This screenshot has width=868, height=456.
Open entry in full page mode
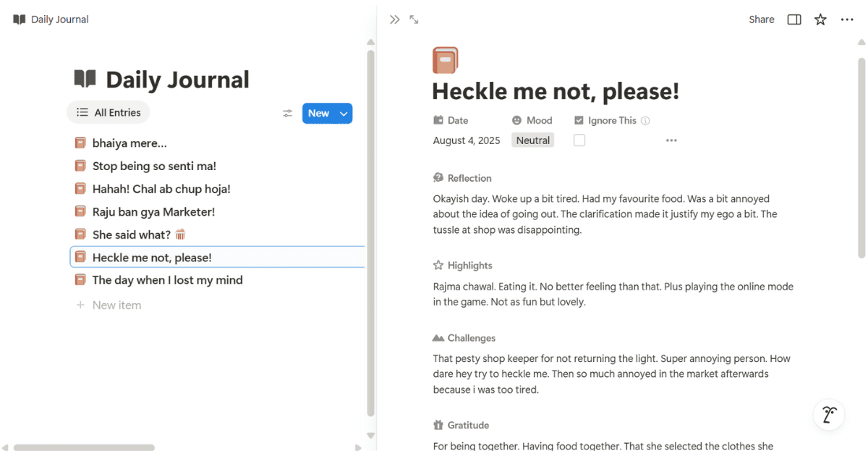pos(414,20)
